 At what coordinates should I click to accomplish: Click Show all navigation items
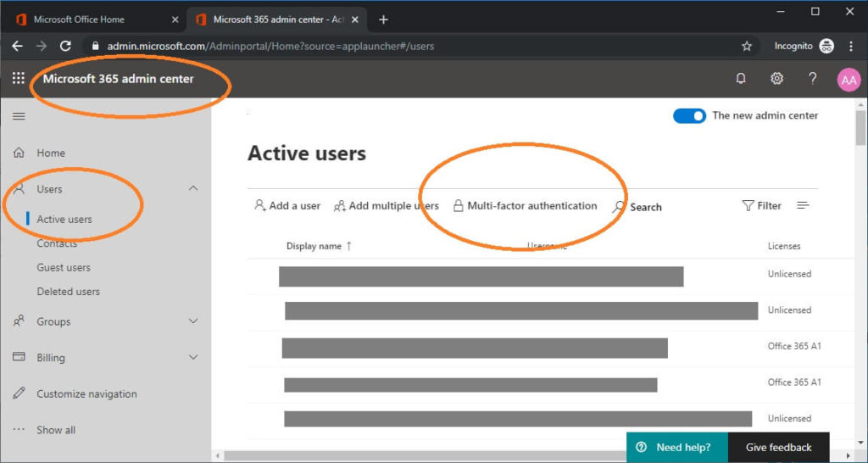point(56,430)
